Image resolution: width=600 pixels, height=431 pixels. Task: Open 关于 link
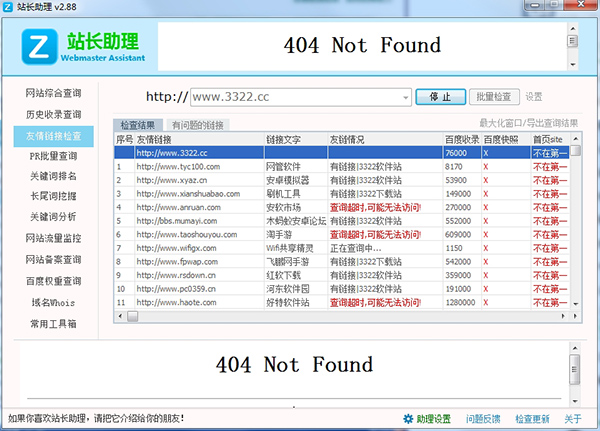573,419
